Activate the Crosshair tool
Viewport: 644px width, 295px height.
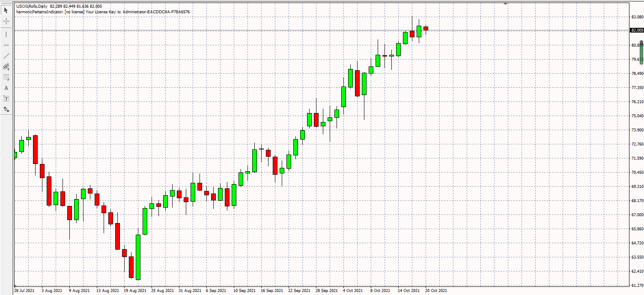tap(6, 21)
